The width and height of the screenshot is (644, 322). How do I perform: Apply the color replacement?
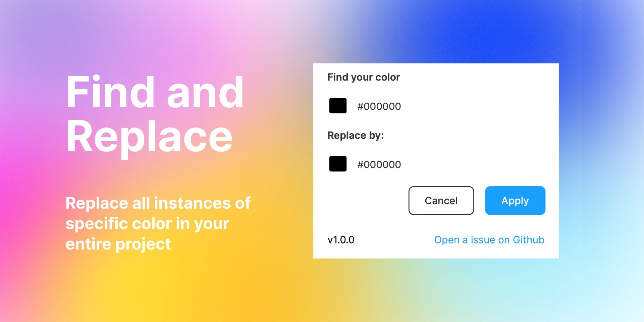(x=515, y=200)
